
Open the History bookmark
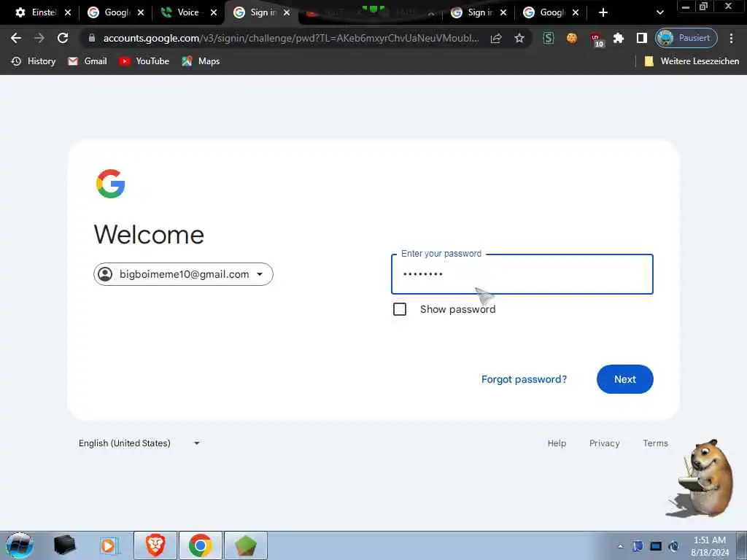click(34, 61)
